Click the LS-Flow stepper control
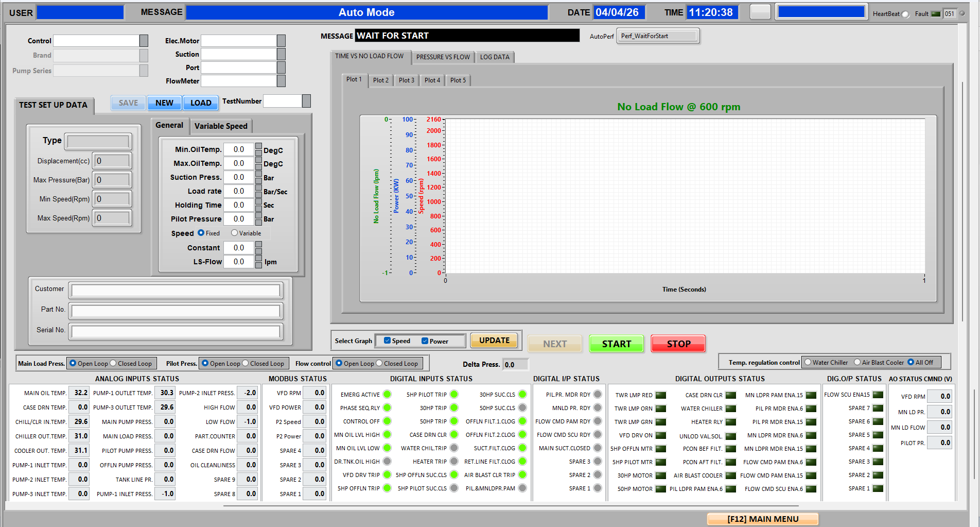Viewport: 980px width, 527px height. (x=258, y=262)
